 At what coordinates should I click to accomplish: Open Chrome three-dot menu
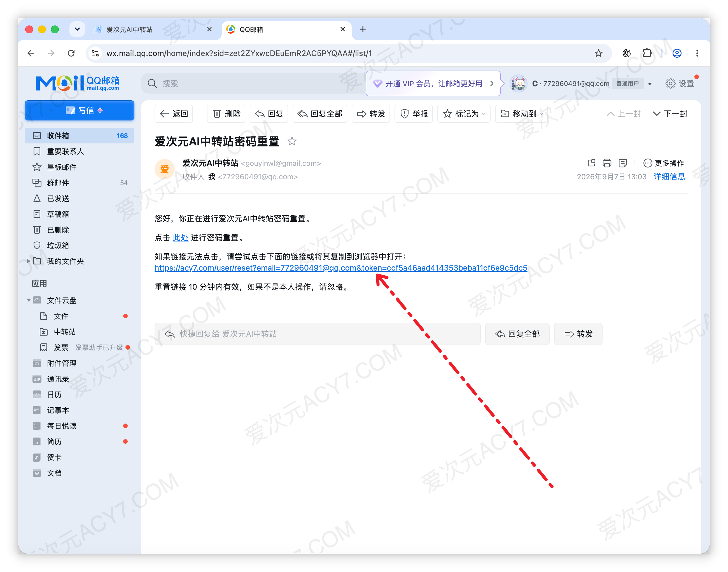click(x=697, y=53)
